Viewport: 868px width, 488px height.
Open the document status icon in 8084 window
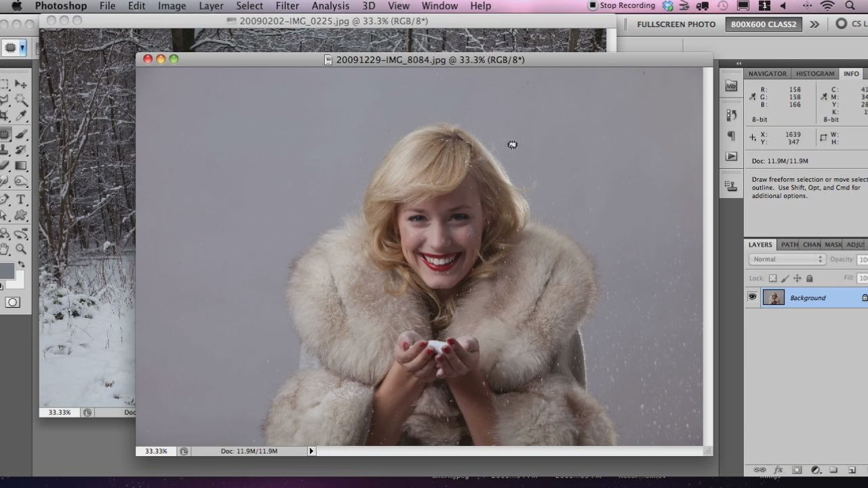(184, 451)
